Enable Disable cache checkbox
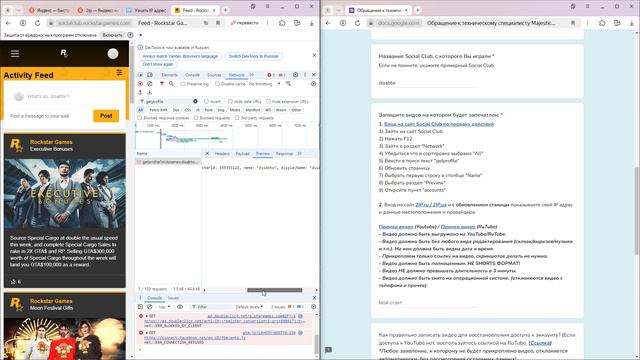Image resolution: width=640 pixels, height=360 pixels. pyautogui.click(x=218, y=84)
